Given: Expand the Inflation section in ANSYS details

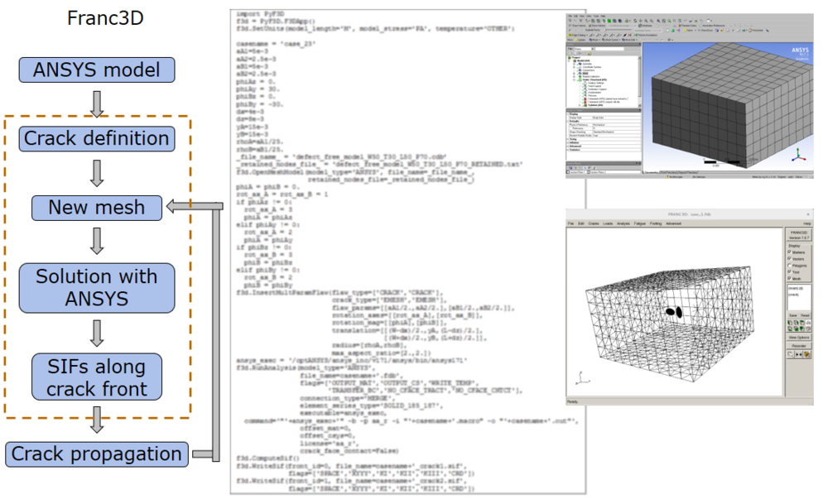Looking at the screenshot, I should pos(568,142).
